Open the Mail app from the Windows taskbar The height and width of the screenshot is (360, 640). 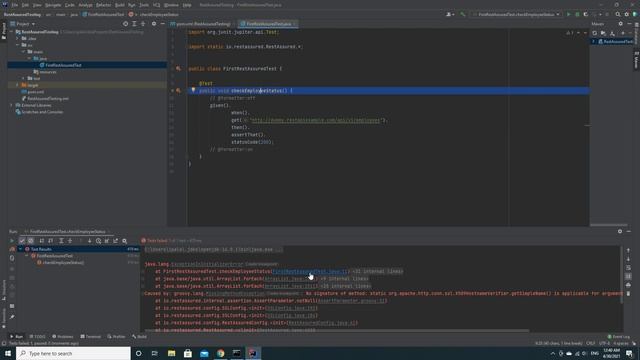click(x=204, y=353)
